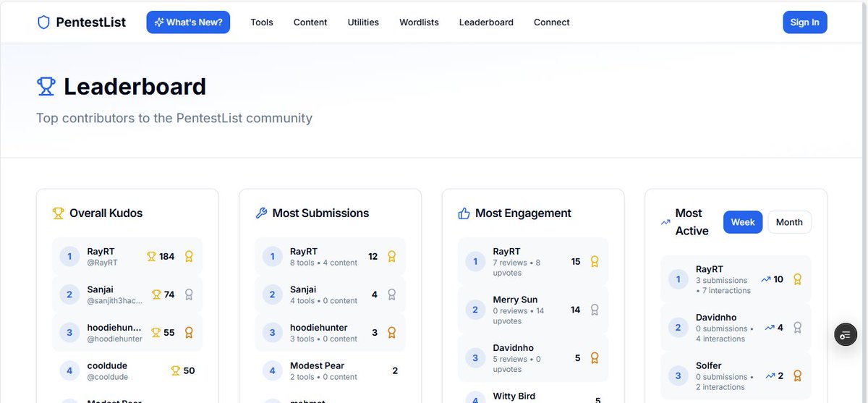Click trophy icon next to cooldude's 50

(x=175, y=370)
